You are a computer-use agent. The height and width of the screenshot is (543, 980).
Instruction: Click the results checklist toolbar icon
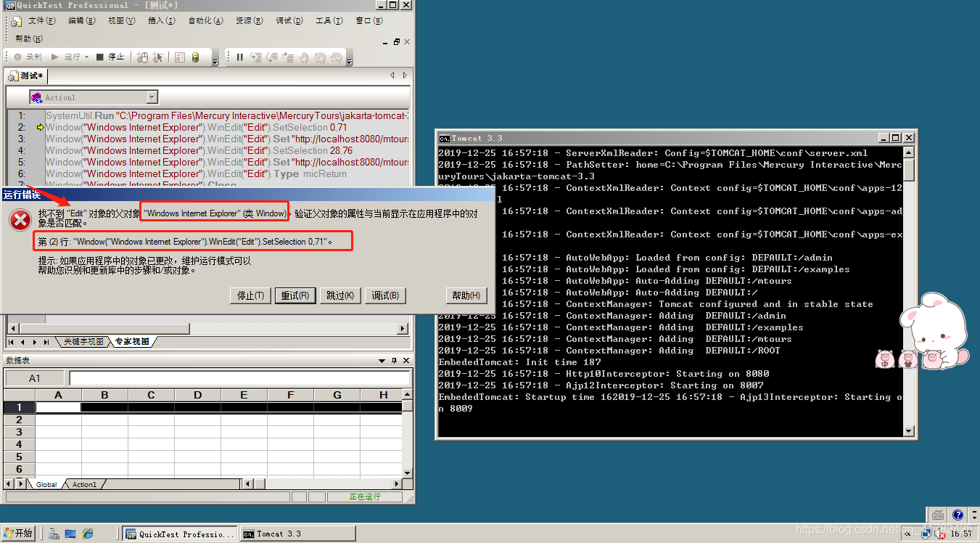180,57
